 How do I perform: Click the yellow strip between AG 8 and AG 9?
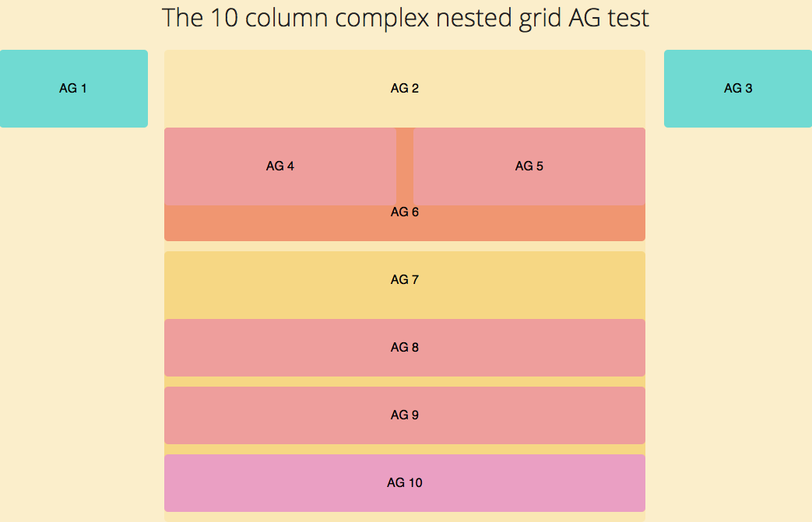(404, 381)
